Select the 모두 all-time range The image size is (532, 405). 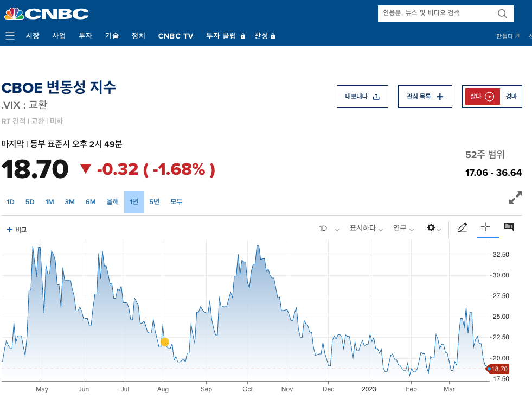(176, 202)
